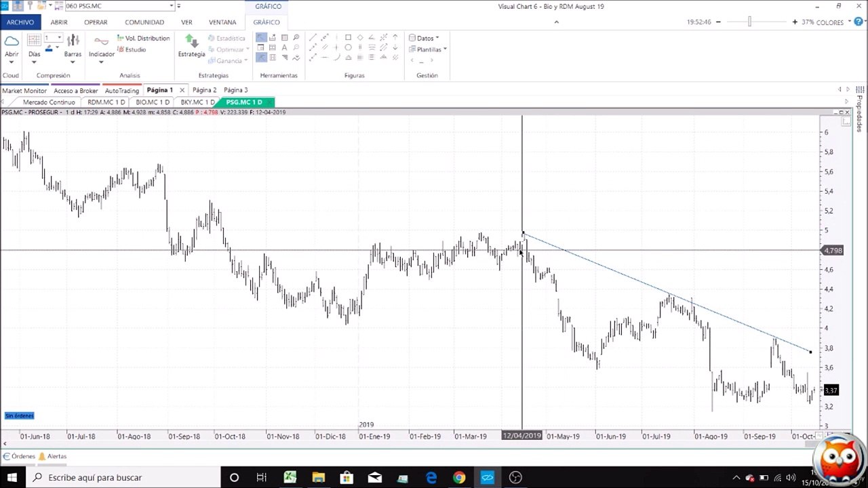Select the down arrow figure tool
Image resolution: width=868 pixels, height=488 pixels.
tap(395, 47)
